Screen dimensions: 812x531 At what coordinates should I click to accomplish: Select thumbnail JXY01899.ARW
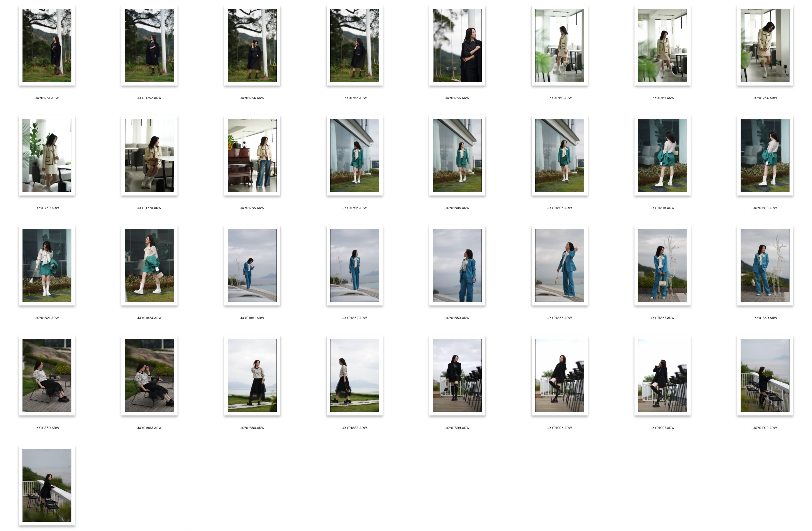(x=457, y=375)
